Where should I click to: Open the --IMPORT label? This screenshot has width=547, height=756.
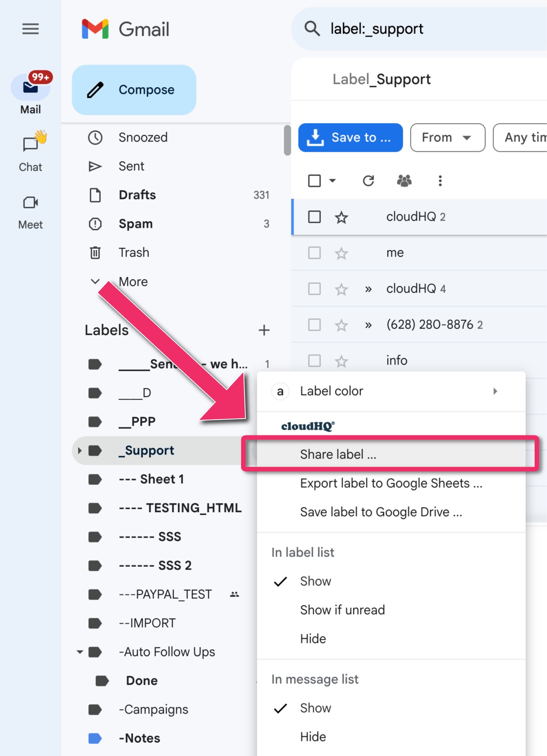147,623
